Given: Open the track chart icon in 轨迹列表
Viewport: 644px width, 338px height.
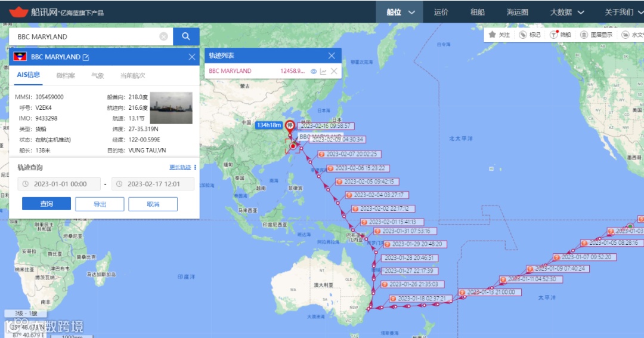Looking at the screenshot, I should coord(323,71).
